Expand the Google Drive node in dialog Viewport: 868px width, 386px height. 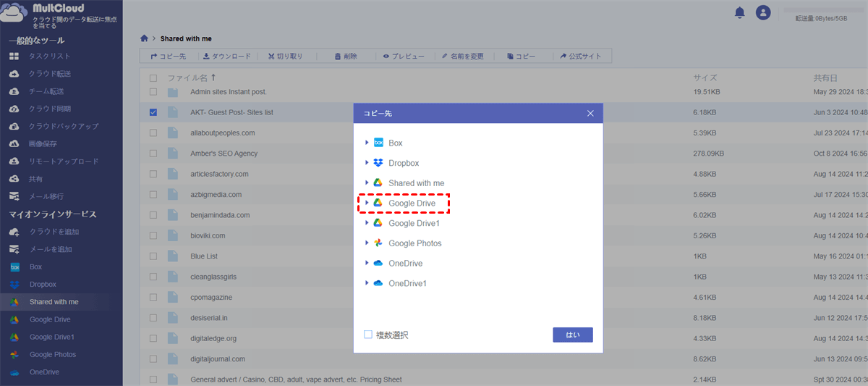(x=367, y=204)
